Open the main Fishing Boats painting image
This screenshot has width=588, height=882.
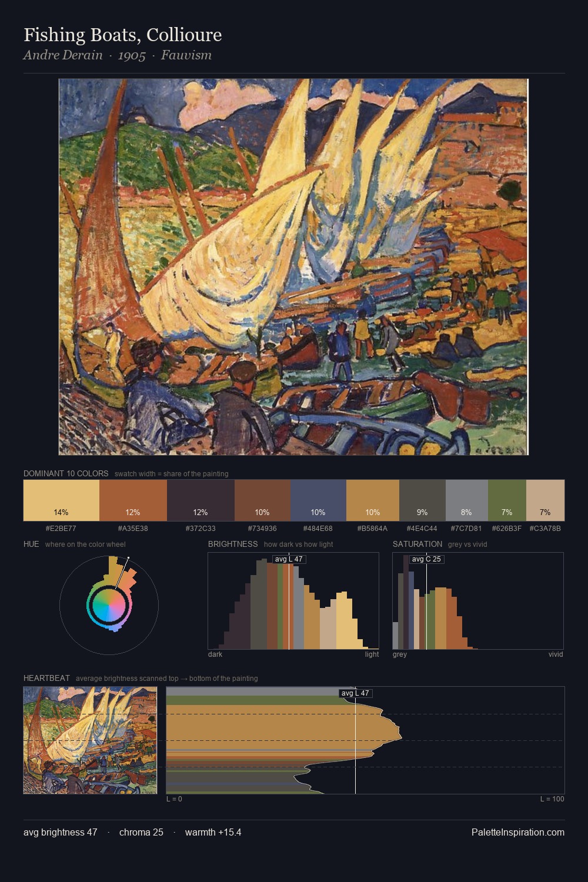293,267
